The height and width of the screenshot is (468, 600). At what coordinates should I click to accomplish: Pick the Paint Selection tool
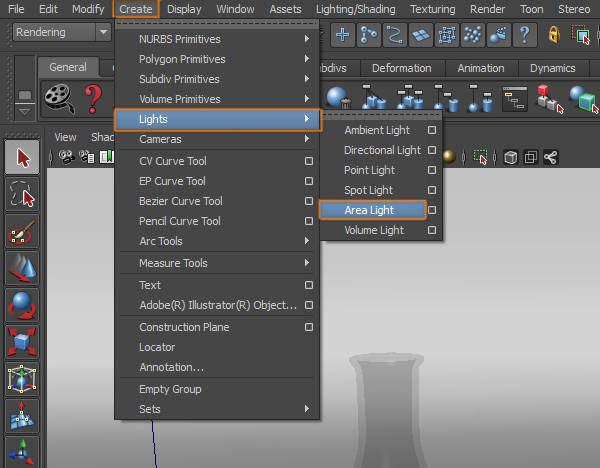(x=23, y=233)
